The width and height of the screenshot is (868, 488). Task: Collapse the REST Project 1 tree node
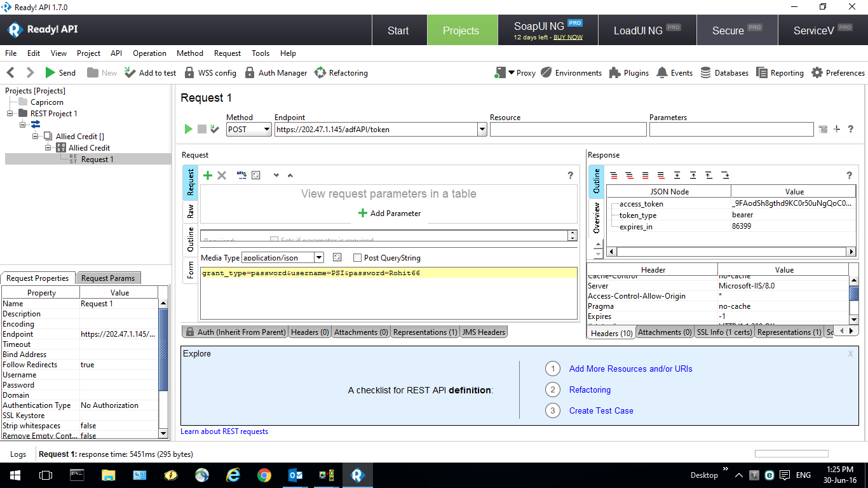pyautogui.click(x=10, y=114)
